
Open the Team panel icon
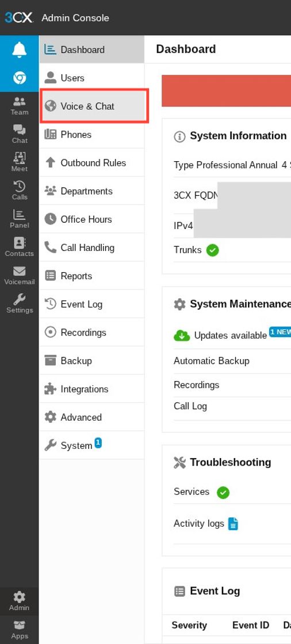pyautogui.click(x=20, y=106)
